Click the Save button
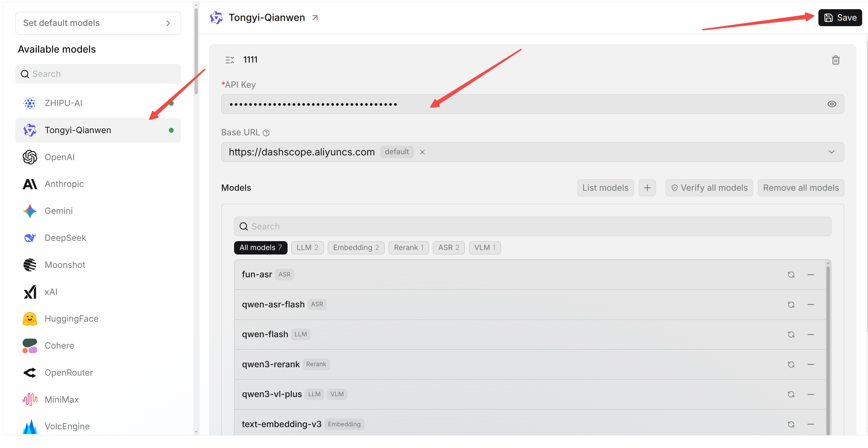This screenshot has width=868, height=448. (x=840, y=18)
